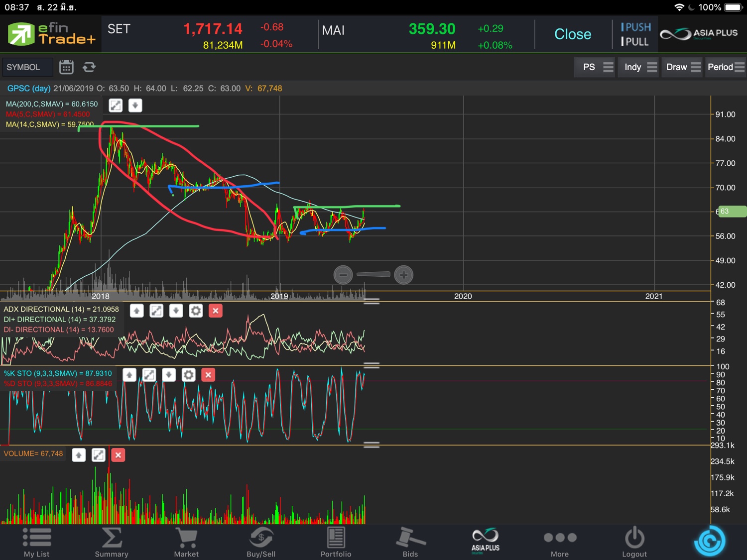
Task: Move the Stochastic panel down
Action: tap(169, 375)
